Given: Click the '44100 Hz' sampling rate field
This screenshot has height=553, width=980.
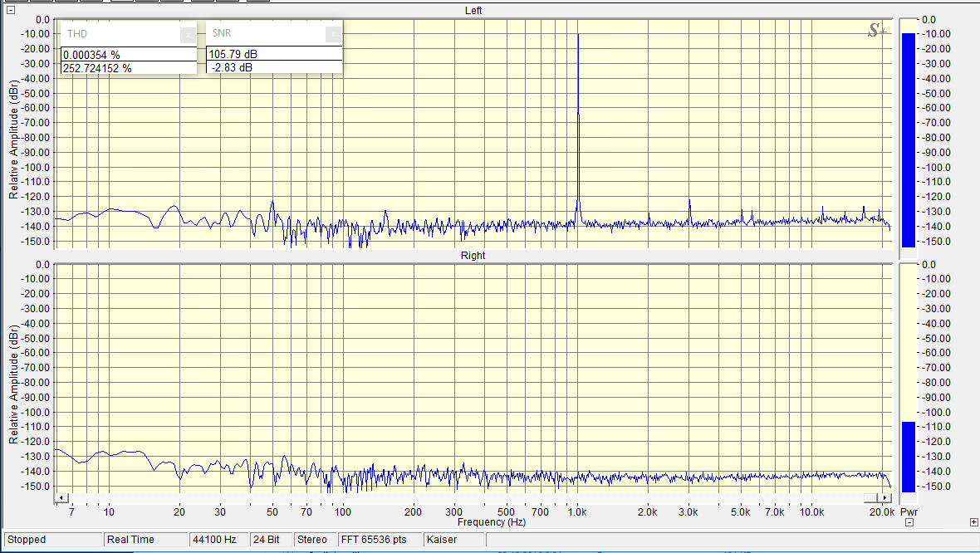Looking at the screenshot, I should pos(218,539).
